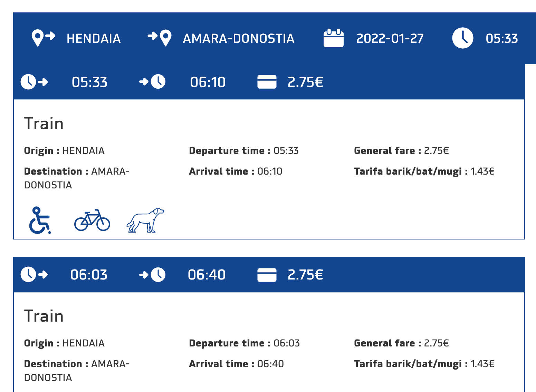Click the 2.75€ price on 05:33 train header

click(305, 82)
